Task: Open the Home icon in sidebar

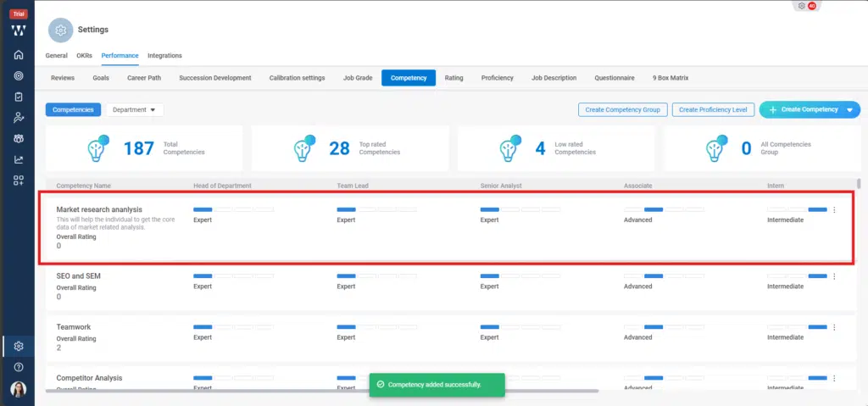Action: 18,55
